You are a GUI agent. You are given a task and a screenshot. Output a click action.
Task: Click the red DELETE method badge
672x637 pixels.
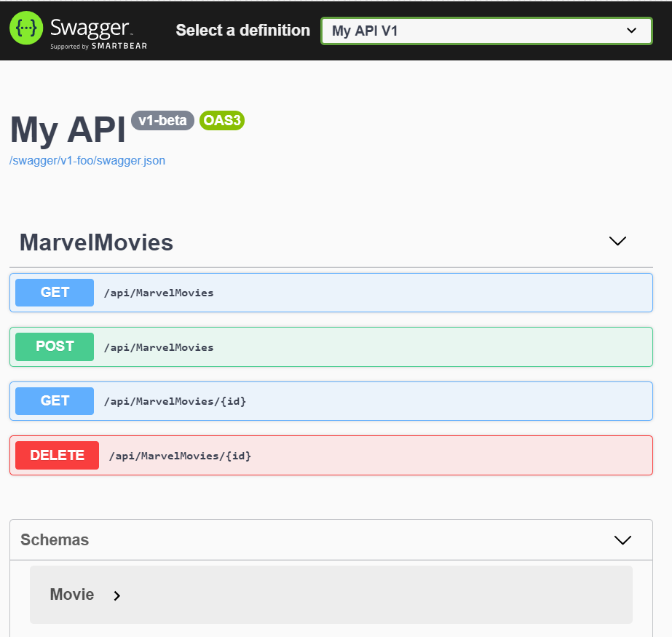point(57,455)
